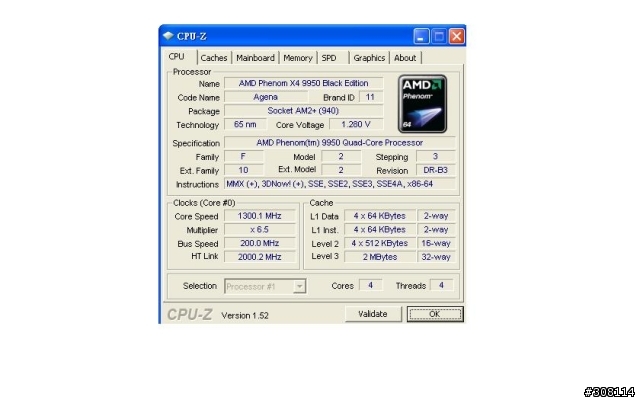The image size is (640, 400).
Task: Click the Core Voltage value 1.280 V
Action: (x=356, y=124)
